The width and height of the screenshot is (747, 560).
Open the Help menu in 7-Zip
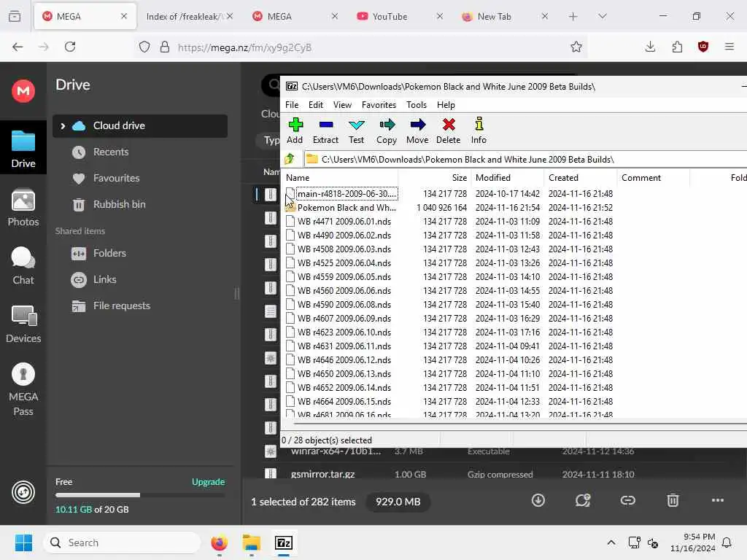(446, 105)
